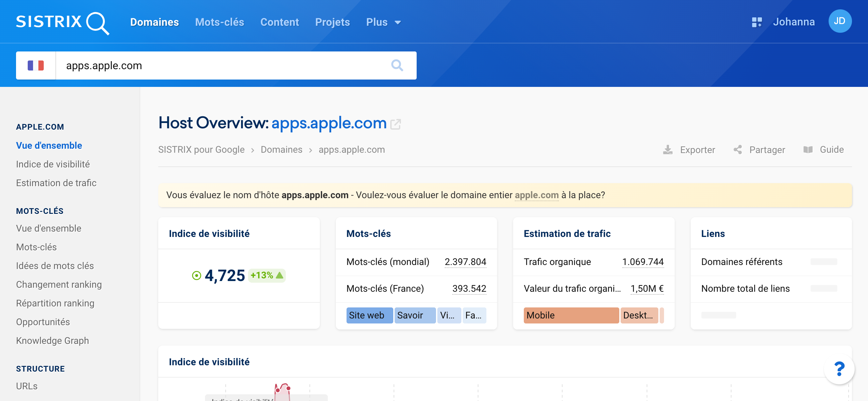Click the Guide book icon
The width and height of the screenshot is (868, 401).
coord(808,150)
